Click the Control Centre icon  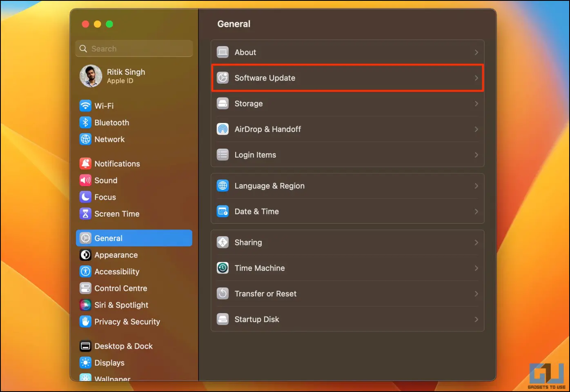[85, 288]
